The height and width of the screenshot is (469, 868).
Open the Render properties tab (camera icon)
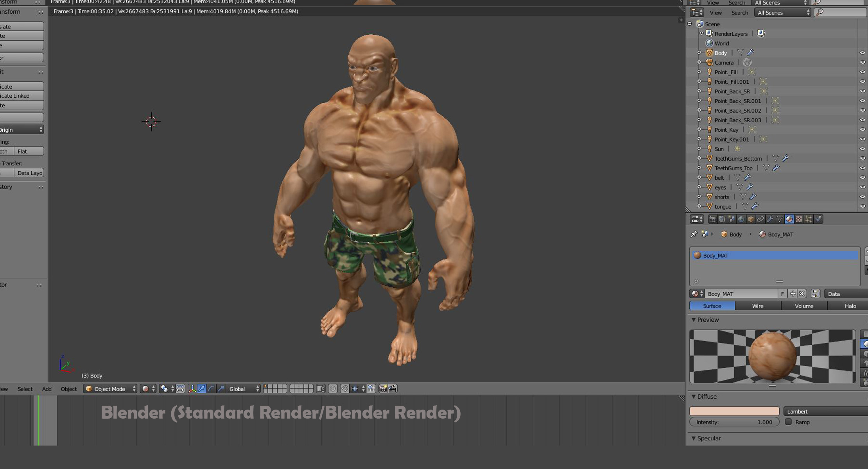click(x=713, y=219)
